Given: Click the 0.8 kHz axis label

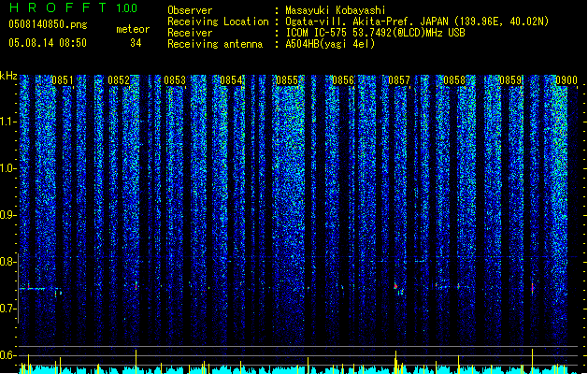Looking at the screenshot, I should coord(7,262).
